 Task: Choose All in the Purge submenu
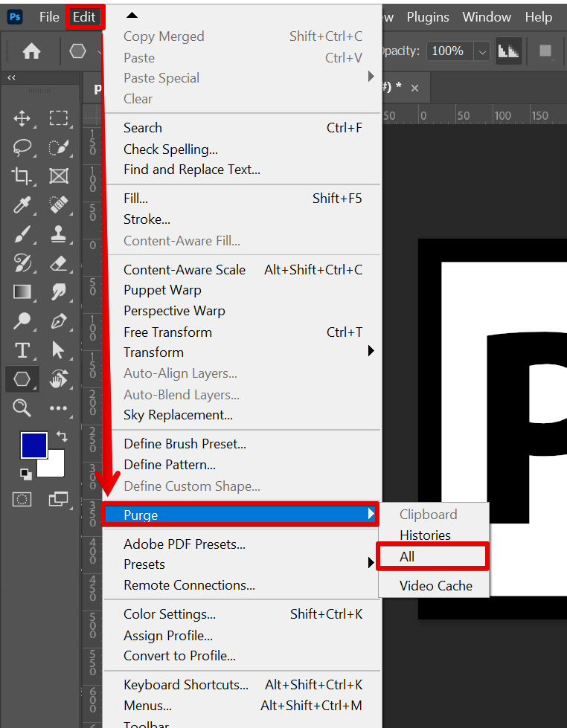point(407,556)
